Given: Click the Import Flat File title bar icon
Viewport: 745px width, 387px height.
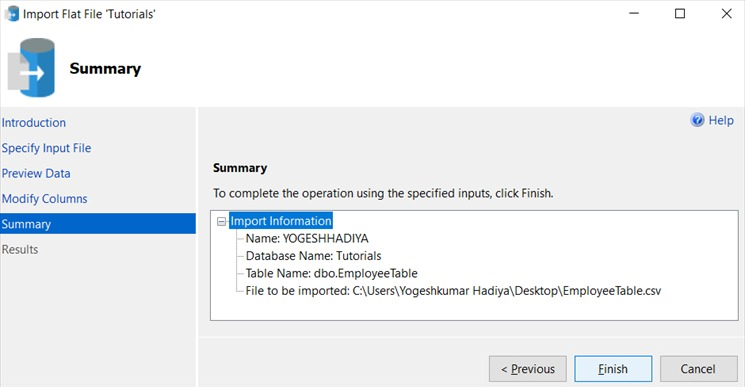Looking at the screenshot, I should tap(11, 14).
